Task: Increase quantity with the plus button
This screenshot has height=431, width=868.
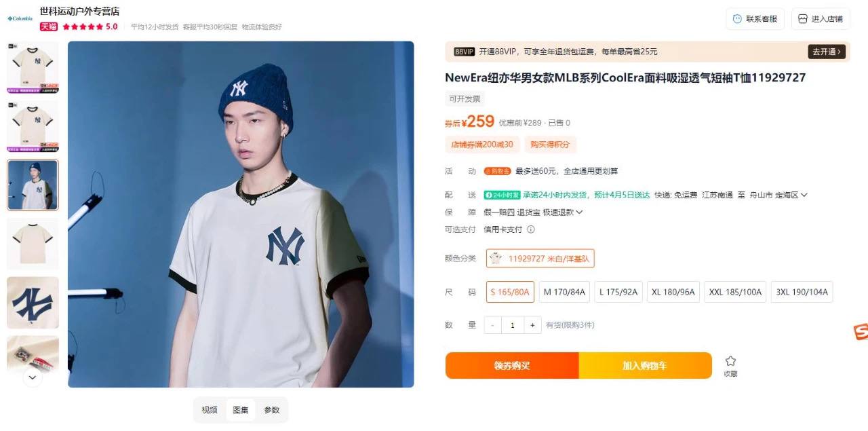Action: [532, 325]
